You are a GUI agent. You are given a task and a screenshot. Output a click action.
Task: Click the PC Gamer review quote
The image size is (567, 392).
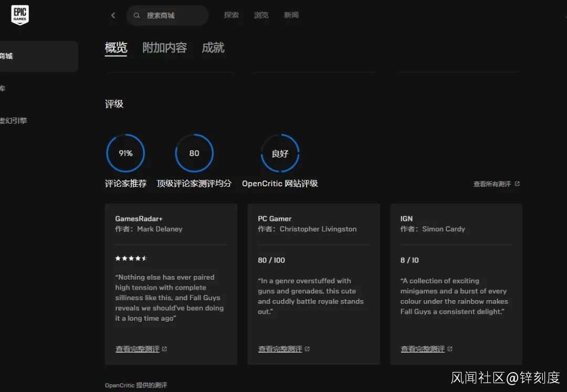coord(311,296)
